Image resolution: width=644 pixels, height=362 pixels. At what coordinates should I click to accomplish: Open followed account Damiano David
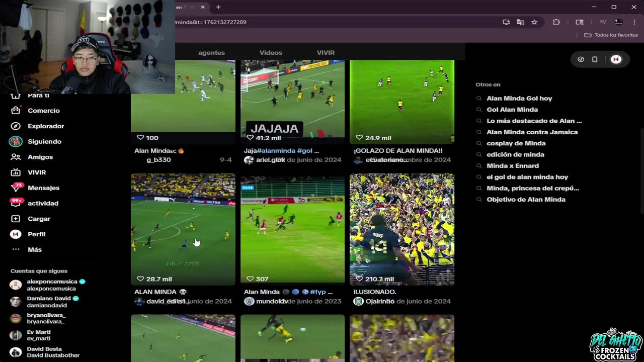44,302
